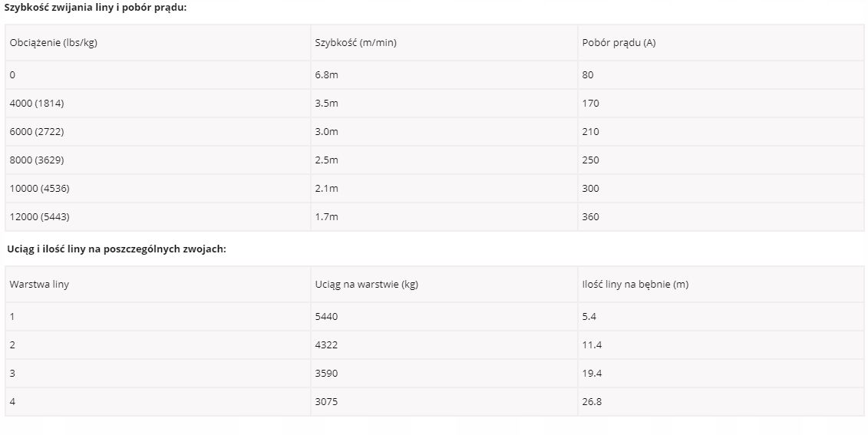Click the 19.4 rope length cell

(592, 373)
